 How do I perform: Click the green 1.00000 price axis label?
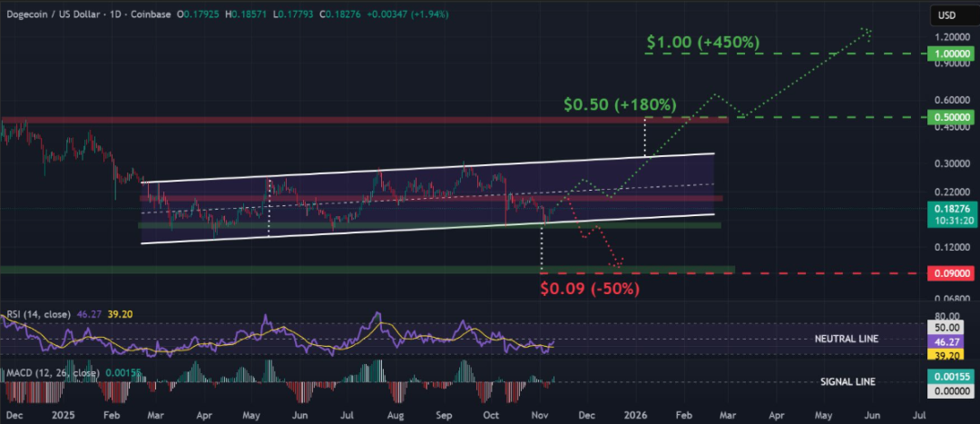[952, 54]
